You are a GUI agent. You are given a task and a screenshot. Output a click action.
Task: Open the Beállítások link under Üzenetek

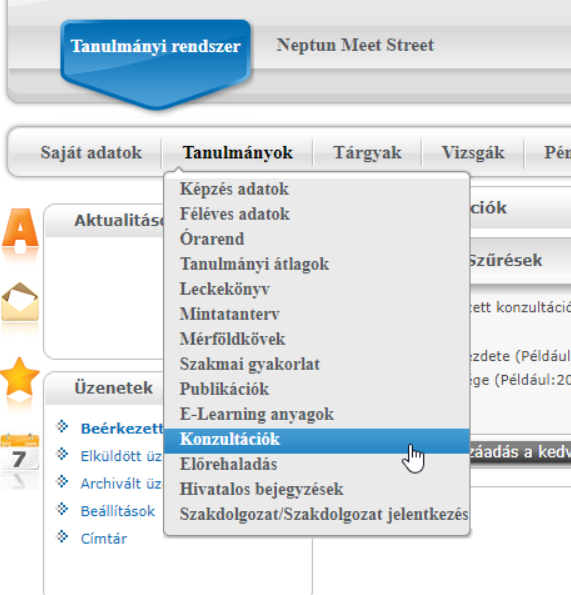pos(118,511)
